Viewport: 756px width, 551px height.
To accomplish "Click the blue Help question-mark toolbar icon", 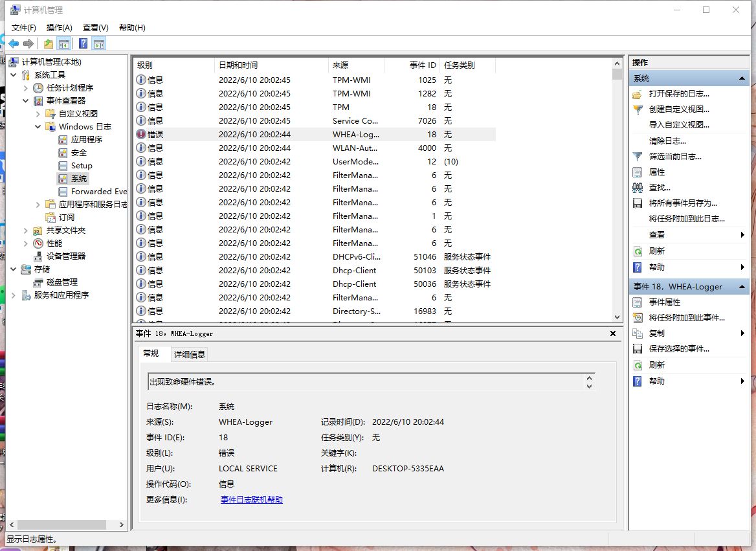I will point(82,43).
